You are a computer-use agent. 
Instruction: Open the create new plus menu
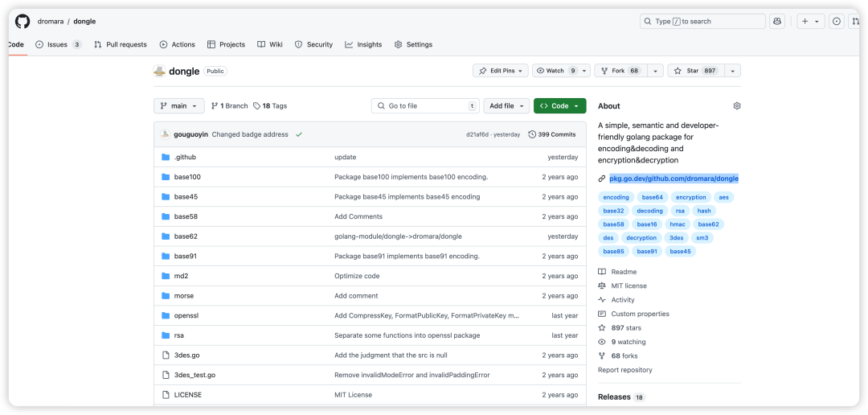811,22
